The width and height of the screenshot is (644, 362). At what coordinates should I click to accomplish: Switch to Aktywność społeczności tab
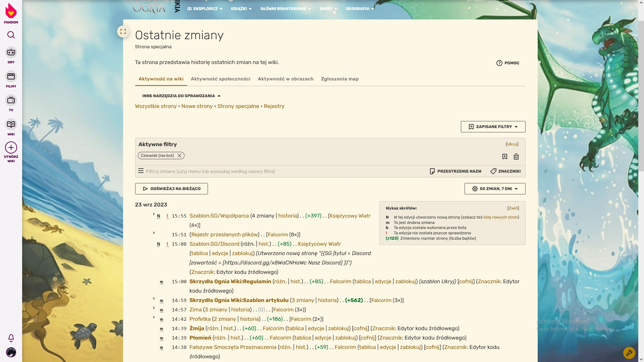220,79
